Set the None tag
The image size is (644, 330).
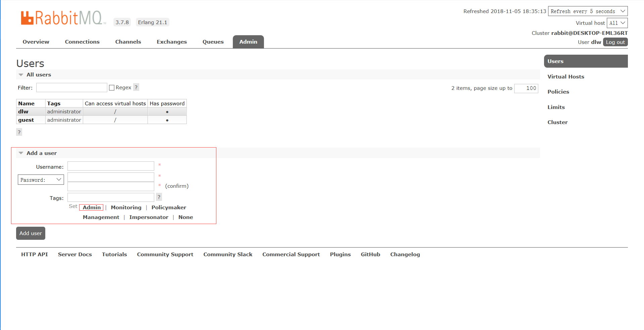[x=185, y=217]
